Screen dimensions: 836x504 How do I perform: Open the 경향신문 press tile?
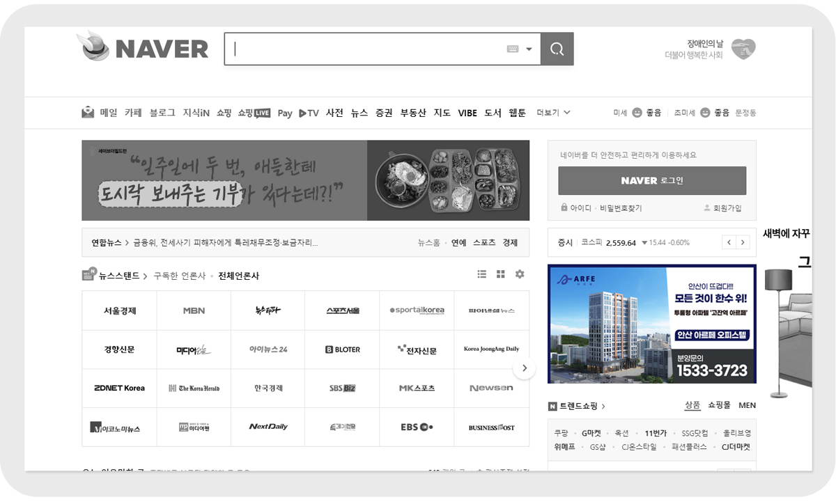119,349
